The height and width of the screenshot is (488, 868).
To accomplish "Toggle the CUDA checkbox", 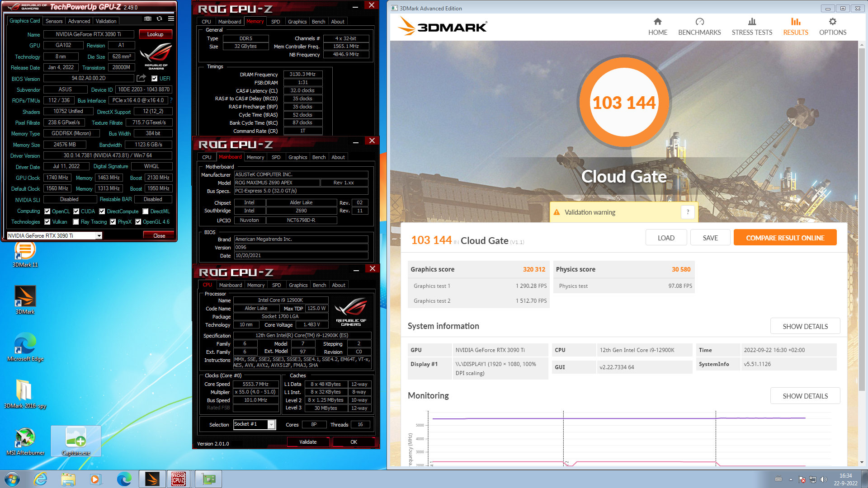I will coord(76,211).
